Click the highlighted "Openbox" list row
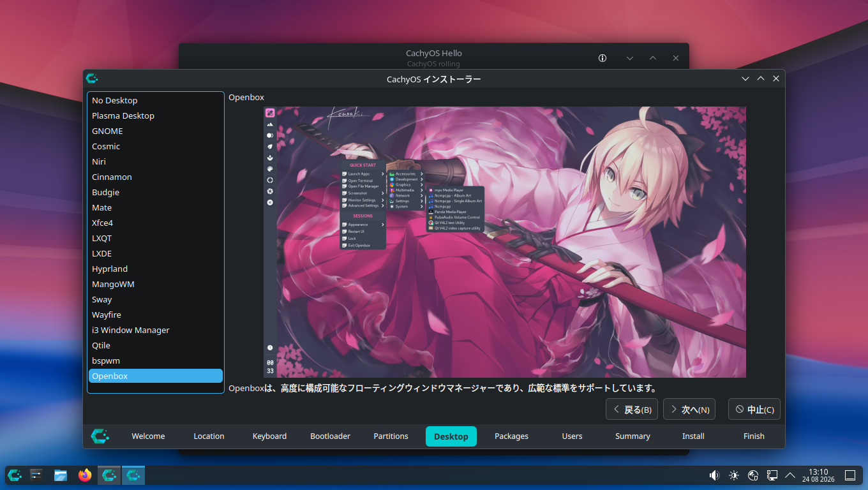 pos(156,376)
